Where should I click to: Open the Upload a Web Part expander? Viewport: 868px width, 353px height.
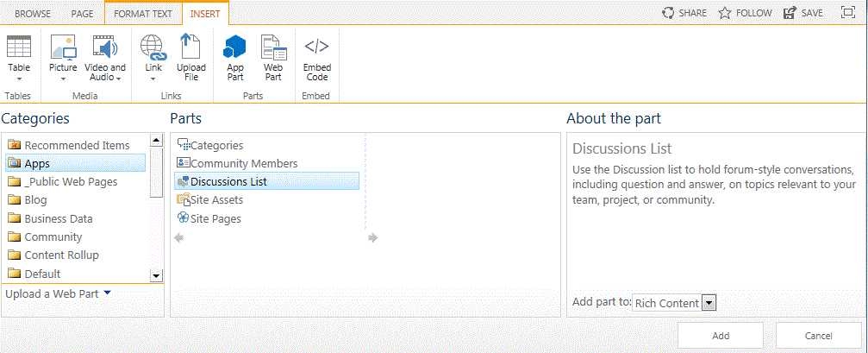coord(107,293)
